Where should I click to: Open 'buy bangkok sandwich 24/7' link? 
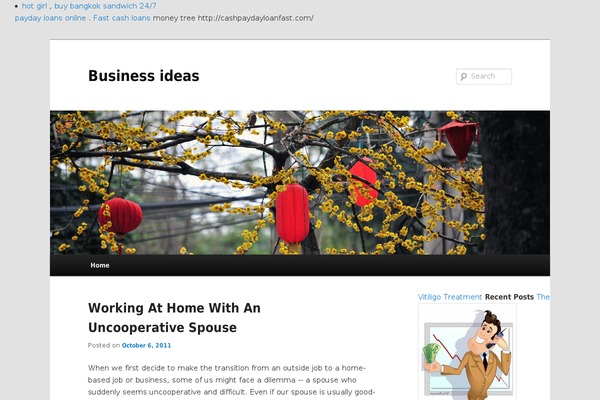pos(105,6)
